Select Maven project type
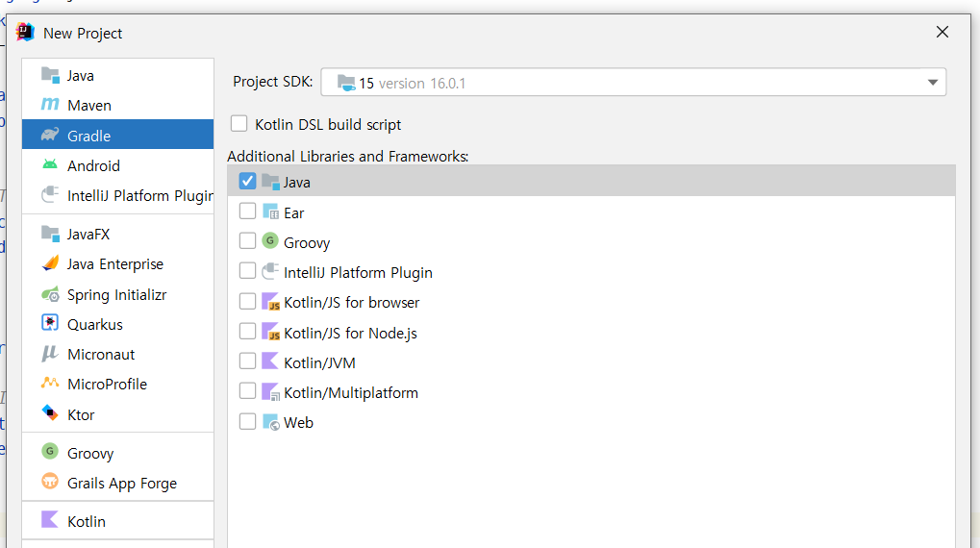The height and width of the screenshot is (548, 980). [117, 105]
